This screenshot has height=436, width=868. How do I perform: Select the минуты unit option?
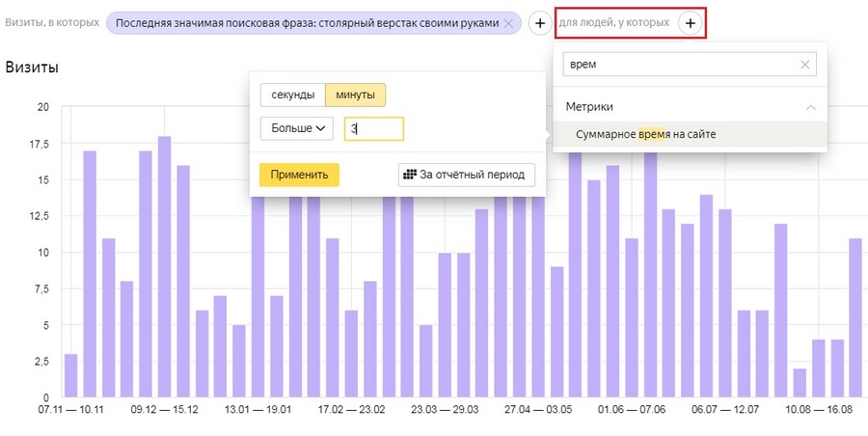[x=355, y=95]
